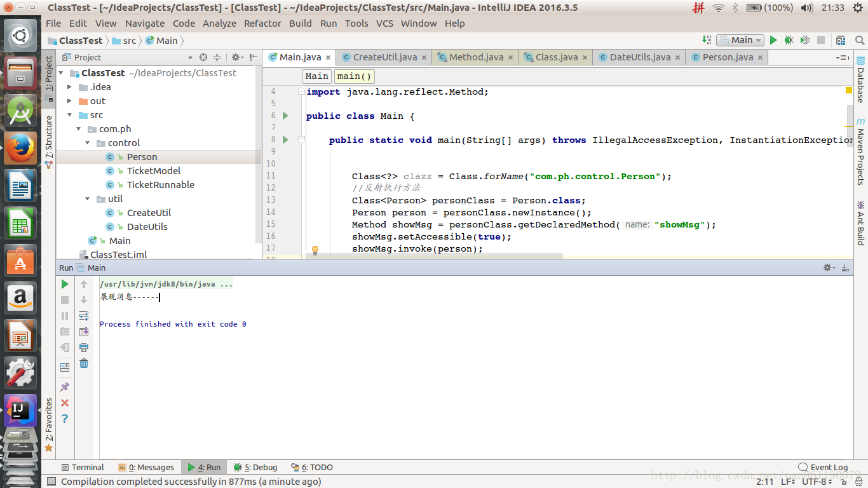The width and height of the screenshot is (868, 488).
Task: Hide the Run tool window
Action: pyautogui.click(x=844, y=268)
